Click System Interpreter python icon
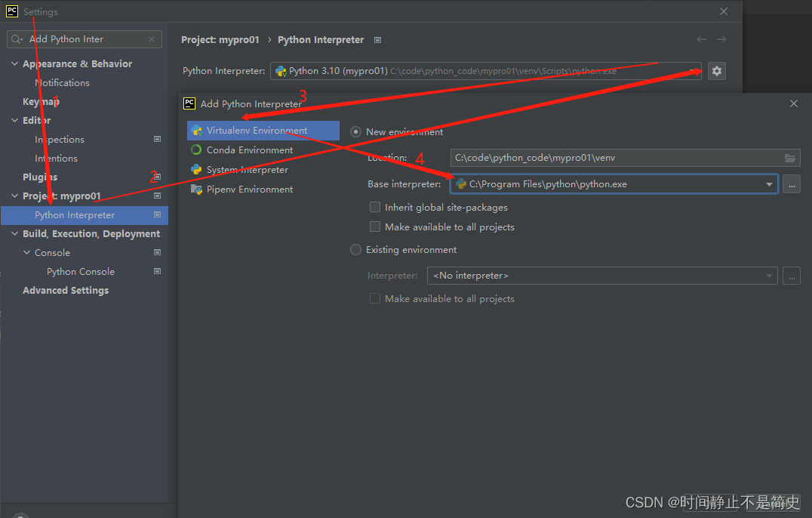 (x=196, y=169)
